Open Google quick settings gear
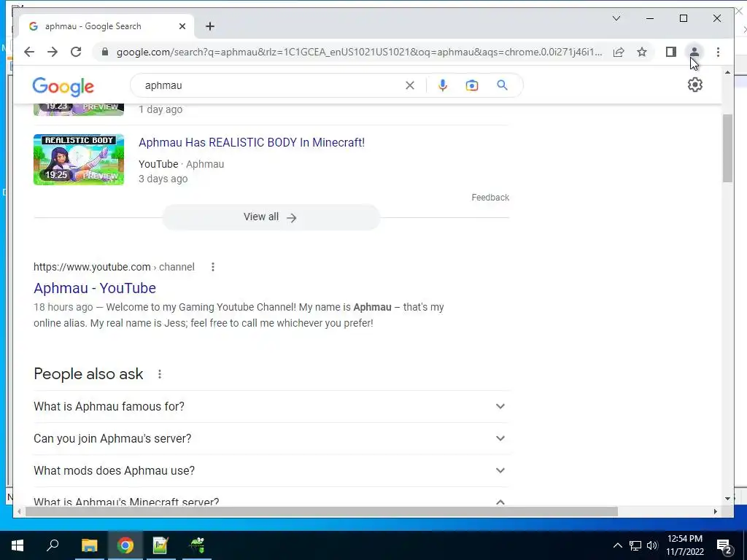Image resolution: width=747 pixels, height=560 pixels. (695, 85)
